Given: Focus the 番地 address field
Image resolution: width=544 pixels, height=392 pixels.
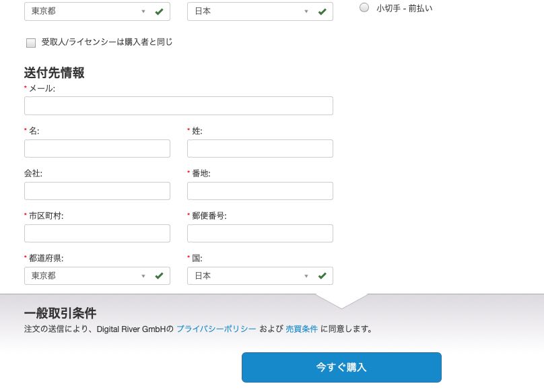Looking at the screenshot, I should pos(260,191).
